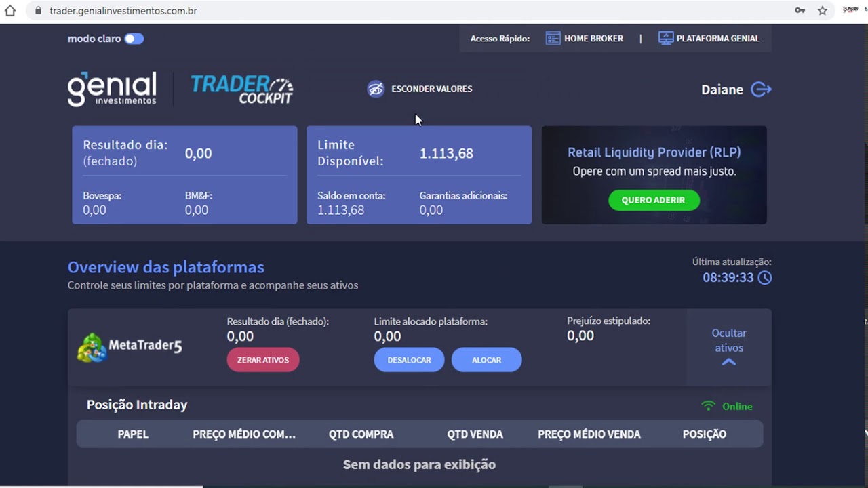
Task: Click the Genial Investimentos logo
Action: coord(112,89)
